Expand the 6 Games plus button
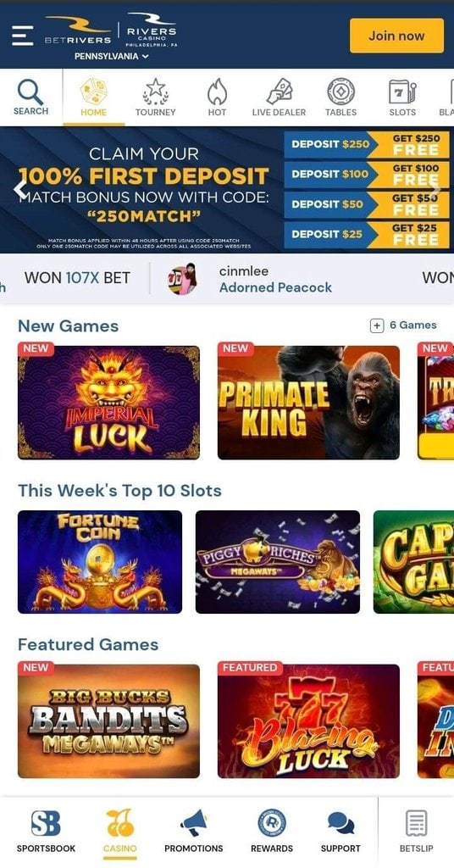Image resolution: width=454 pixels, height=868 pixels. point(377,326)
